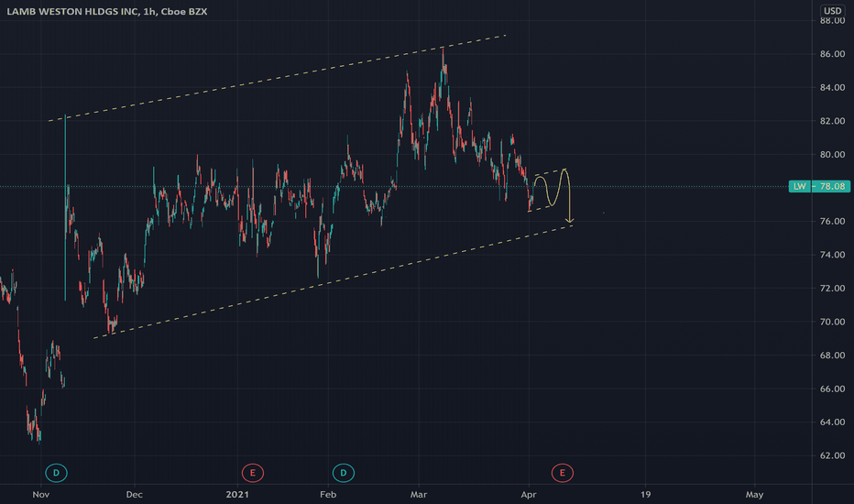Click the LAMB WESTON HLDGS INC title
The width and height of the screenshot is (854, 504).
[x=72, y=11]
